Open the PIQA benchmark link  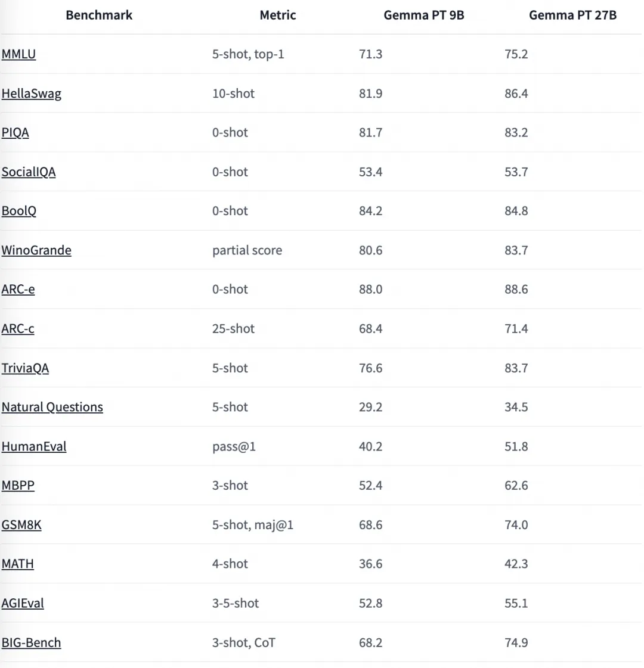15,133
